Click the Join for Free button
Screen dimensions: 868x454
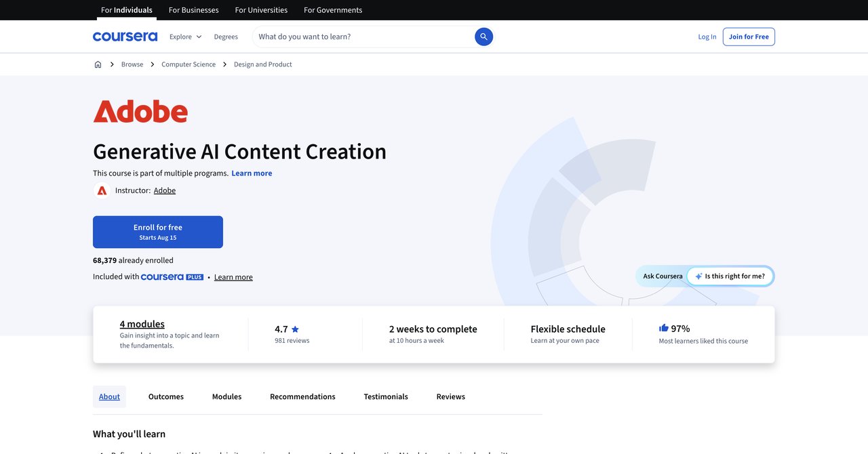[x=749, y=37]
